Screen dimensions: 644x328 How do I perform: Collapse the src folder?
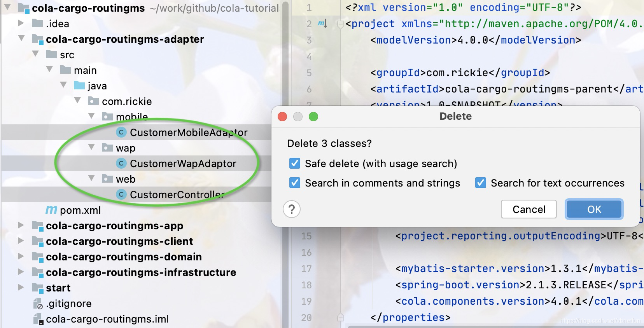coord(35,54)
